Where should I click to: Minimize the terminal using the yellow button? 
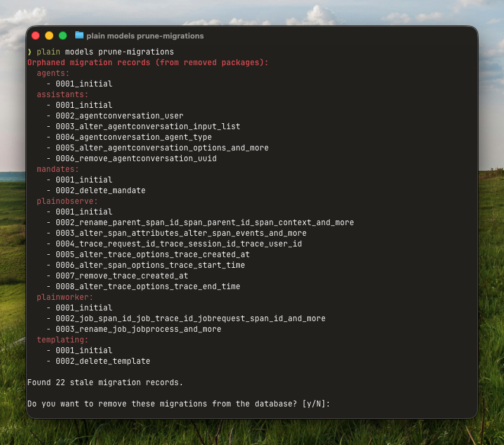[49, 36]
